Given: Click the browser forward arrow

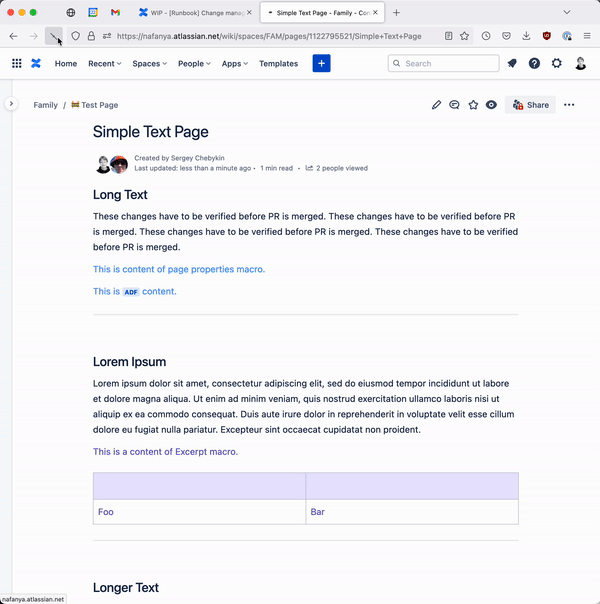Looking at the screenshot, I should click(34, 36).
